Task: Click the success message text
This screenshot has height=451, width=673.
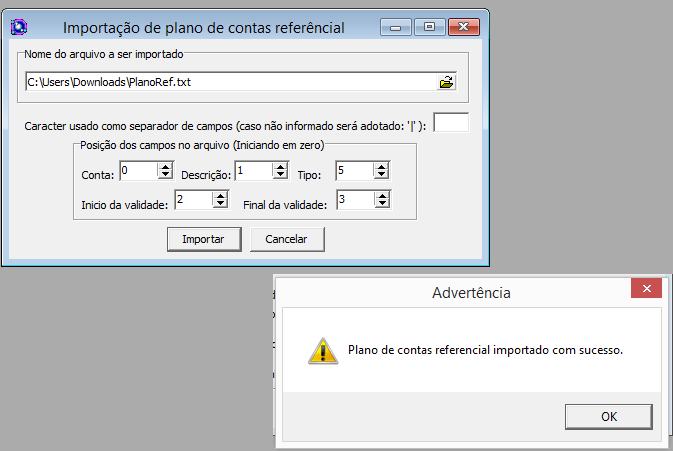Action: tap(485, 350)
